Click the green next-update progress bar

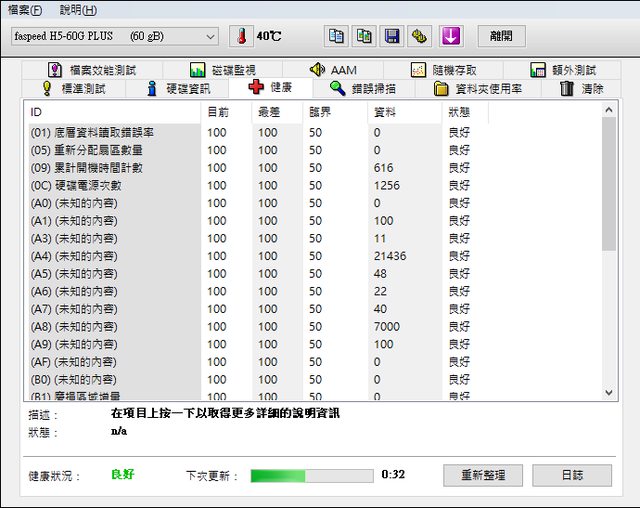tap(311, 475)
